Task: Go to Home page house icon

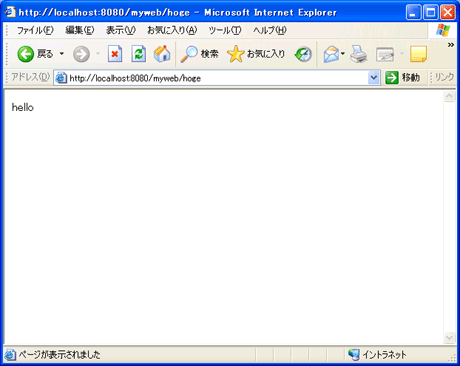Action: pyautogui.click(x=162, y=54)
